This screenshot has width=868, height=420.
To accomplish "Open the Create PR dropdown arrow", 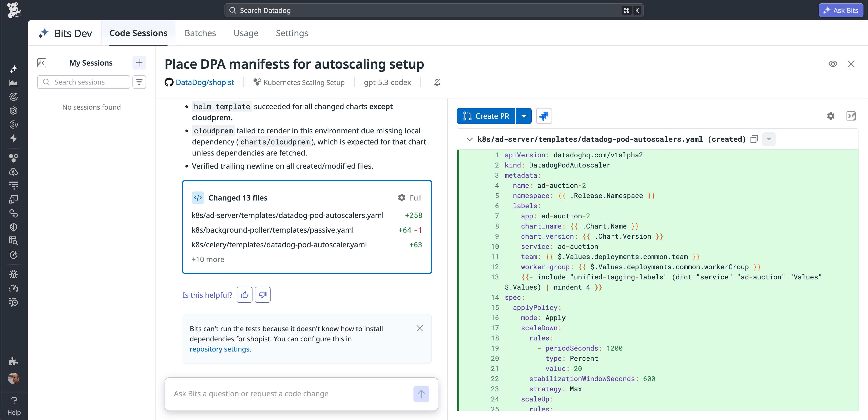I will [524, 116].
